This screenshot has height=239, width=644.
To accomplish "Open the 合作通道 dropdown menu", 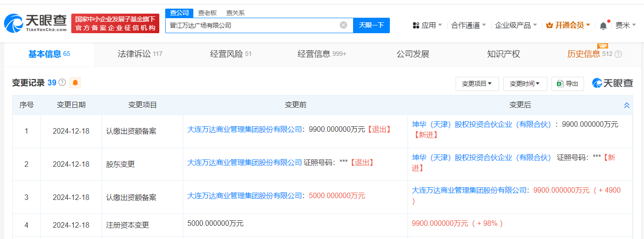I will [468, 25].
